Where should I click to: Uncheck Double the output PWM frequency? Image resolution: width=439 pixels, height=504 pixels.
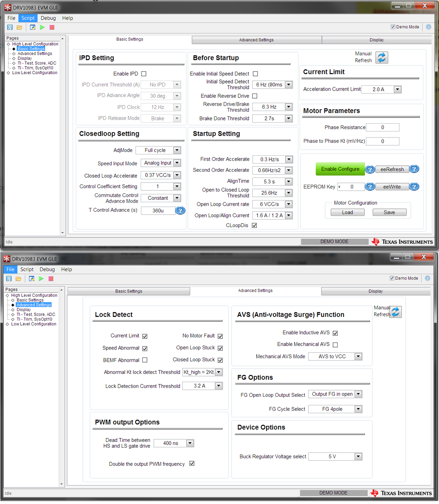[x=192, y=464]
